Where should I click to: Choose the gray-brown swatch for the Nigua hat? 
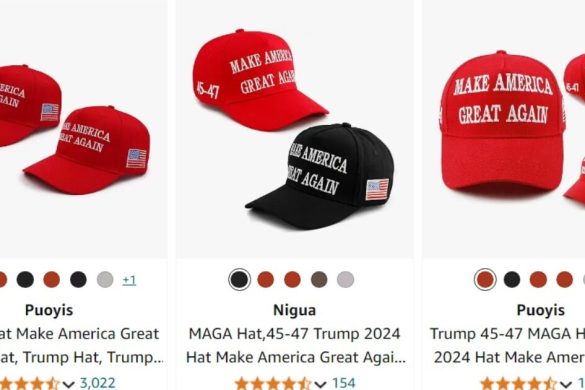[319, 280]
